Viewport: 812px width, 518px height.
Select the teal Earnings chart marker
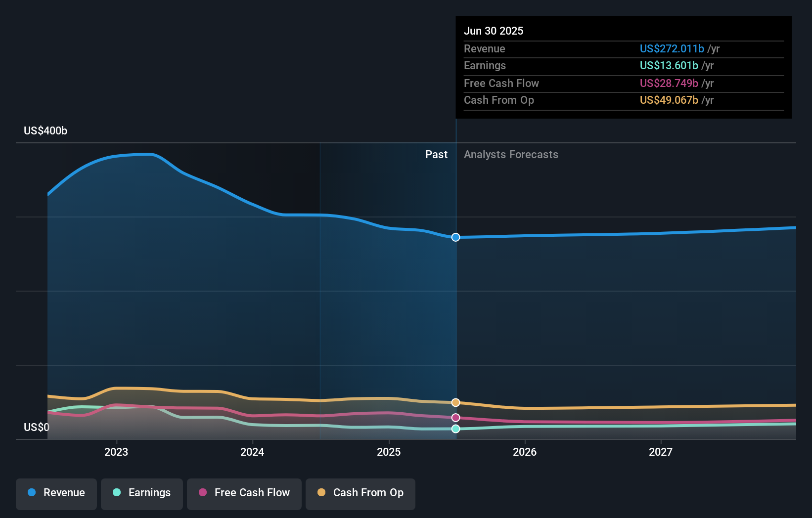(455, 429)
